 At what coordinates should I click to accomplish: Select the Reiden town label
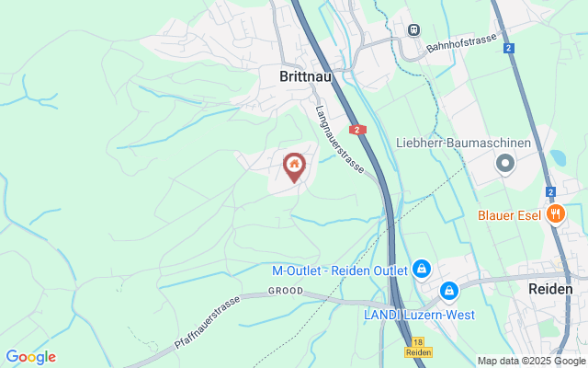(550, 289)
